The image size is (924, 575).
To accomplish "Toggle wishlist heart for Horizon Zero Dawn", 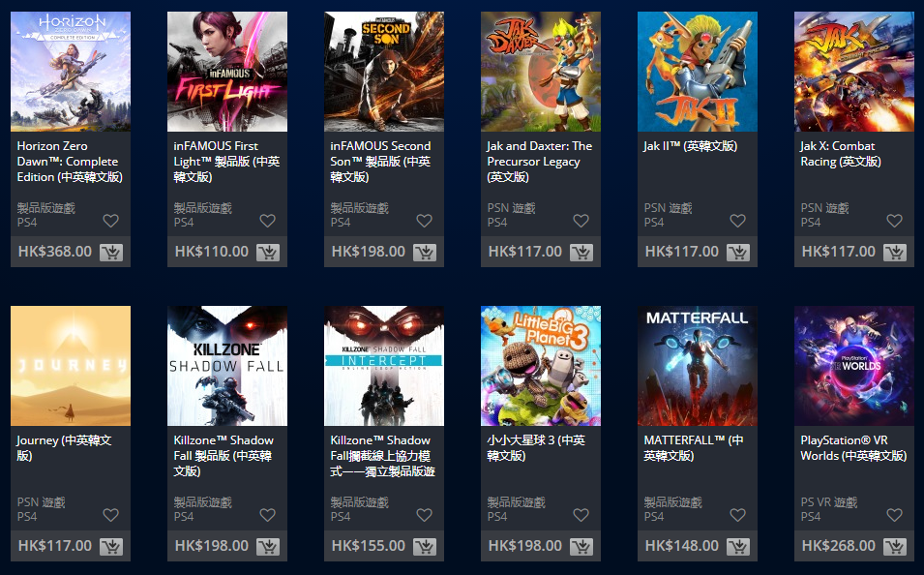I will coord(111,221).
